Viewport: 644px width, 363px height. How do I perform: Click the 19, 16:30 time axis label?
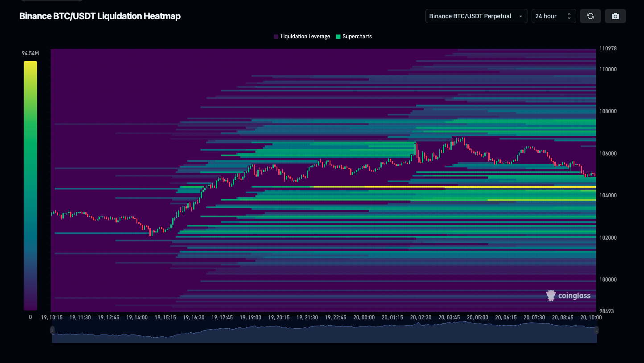tap(194, 318)
